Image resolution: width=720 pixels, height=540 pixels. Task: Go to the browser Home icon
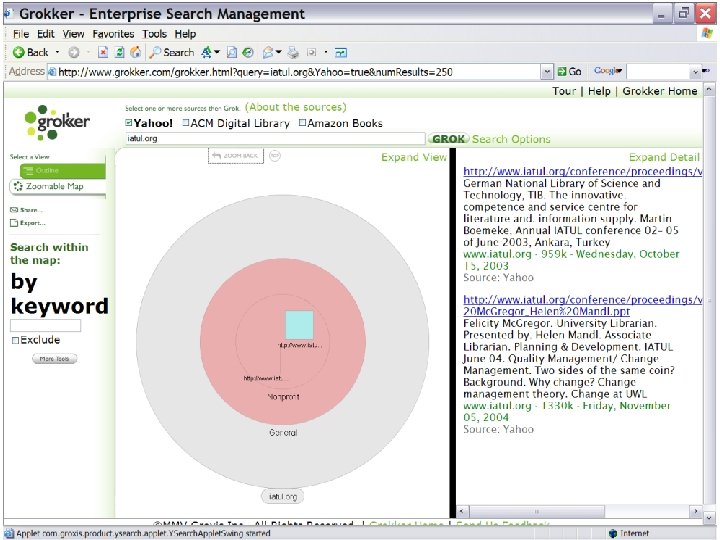(x=135, y=53)
